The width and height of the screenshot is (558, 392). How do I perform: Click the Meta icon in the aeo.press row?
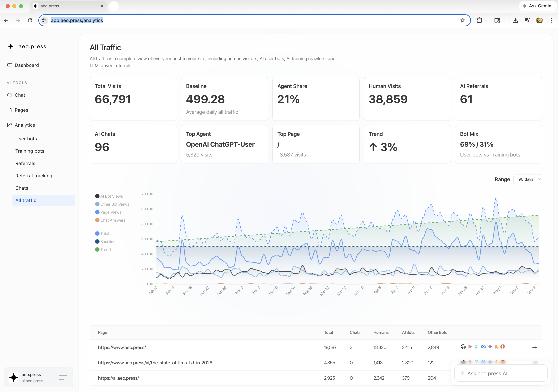[x=483, y=347]
